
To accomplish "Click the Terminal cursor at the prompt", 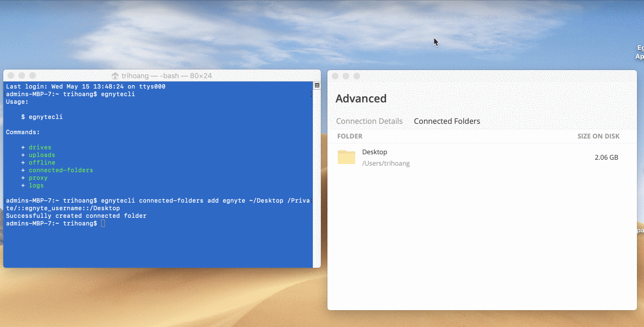I will [103, 223].
